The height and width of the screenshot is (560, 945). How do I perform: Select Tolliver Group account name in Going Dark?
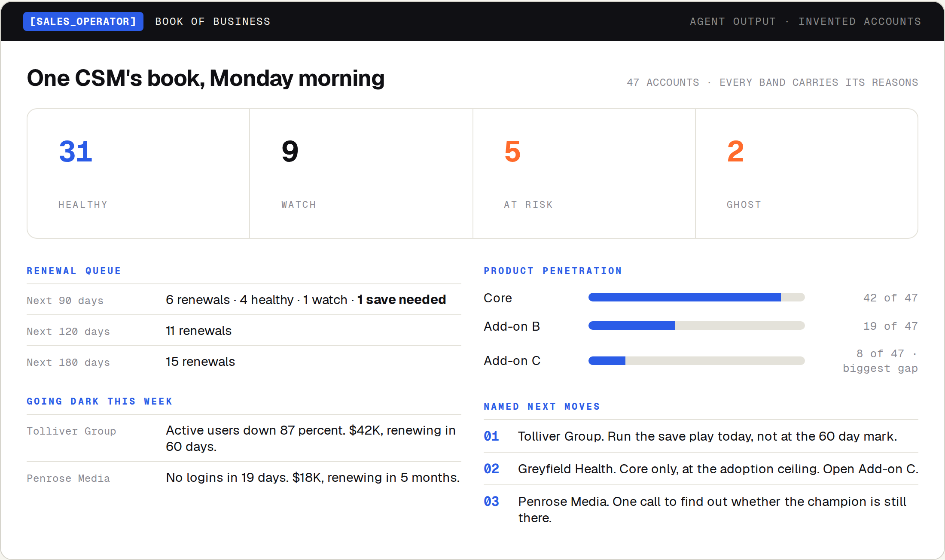(71, 431)
